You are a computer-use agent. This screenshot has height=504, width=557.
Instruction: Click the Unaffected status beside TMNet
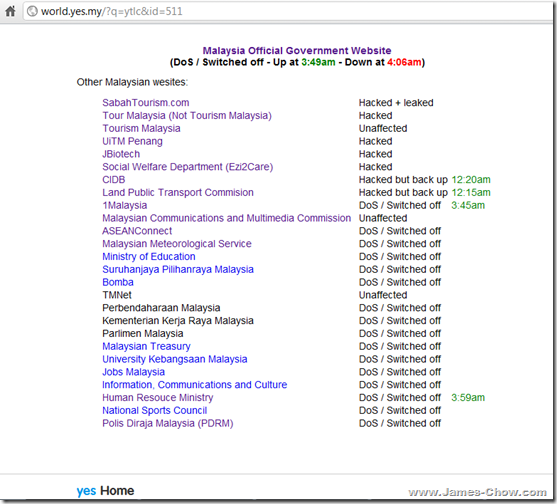[x=383, y=295]
